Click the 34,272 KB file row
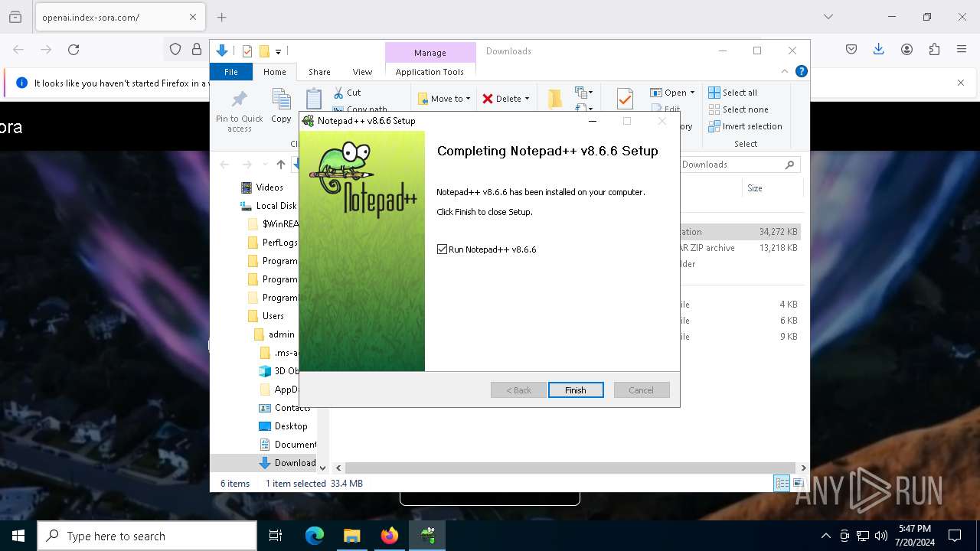The image size is (980, 551). point(740,232)
